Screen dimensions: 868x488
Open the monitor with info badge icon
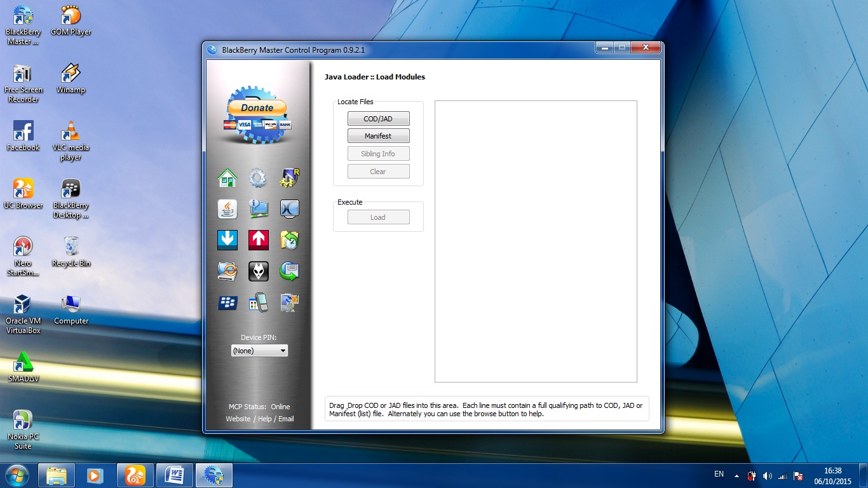(x=258, y=209)
